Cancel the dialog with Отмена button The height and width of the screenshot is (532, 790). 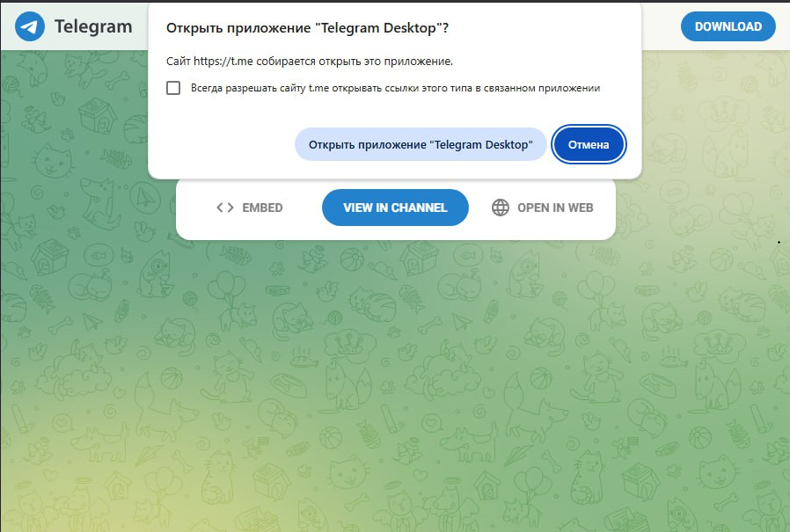click(589, 144)
